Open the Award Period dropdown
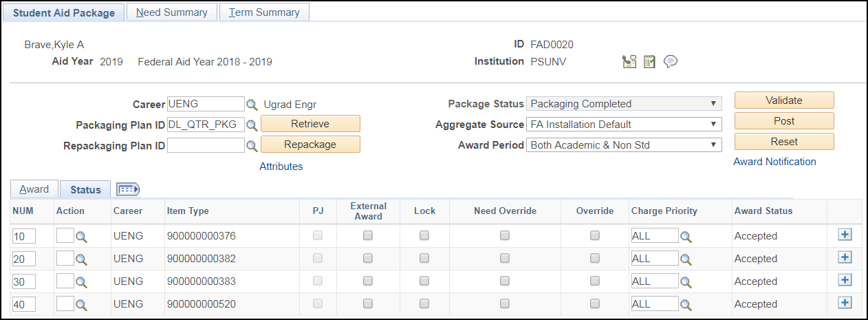 (624, 145)
